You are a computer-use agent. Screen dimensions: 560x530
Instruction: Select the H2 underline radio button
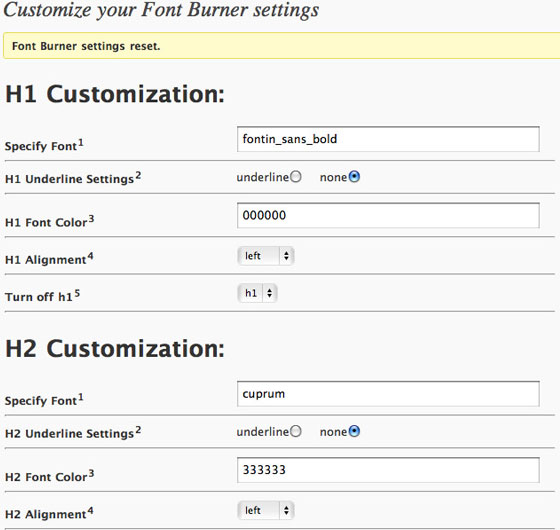[x=295, y=431]
